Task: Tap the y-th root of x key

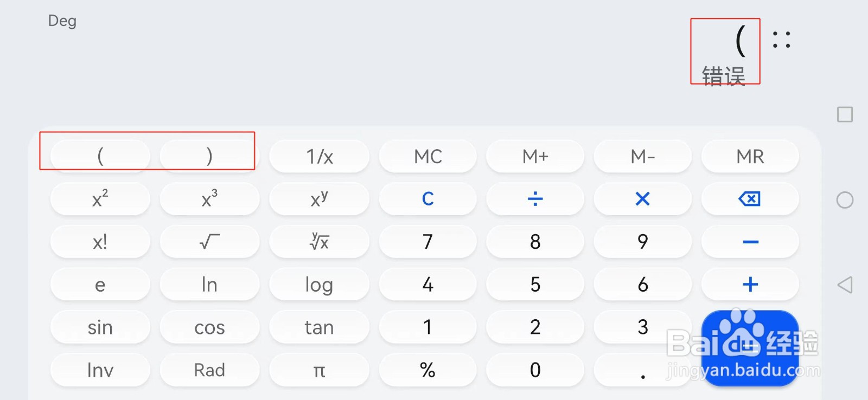Action: point(319,242)
